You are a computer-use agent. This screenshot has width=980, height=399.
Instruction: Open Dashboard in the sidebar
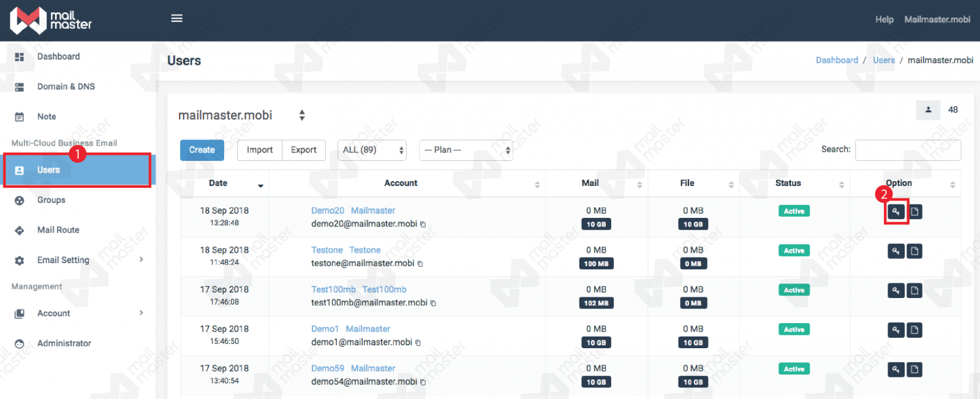coord(59,57)
